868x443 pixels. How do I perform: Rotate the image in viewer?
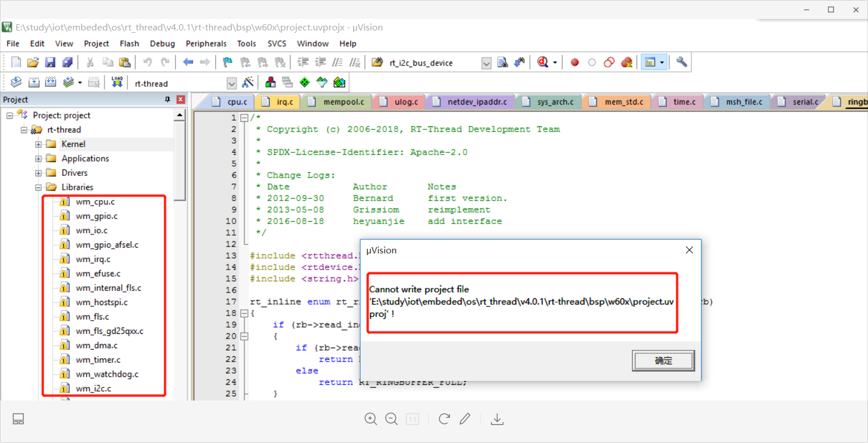[444, 419]
